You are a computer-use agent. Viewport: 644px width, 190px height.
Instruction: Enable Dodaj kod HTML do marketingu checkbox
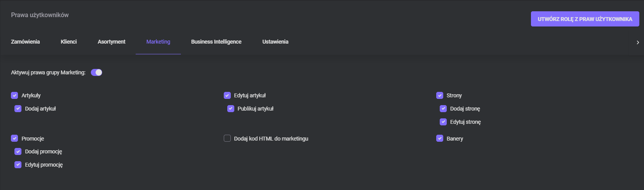[227, 138]
